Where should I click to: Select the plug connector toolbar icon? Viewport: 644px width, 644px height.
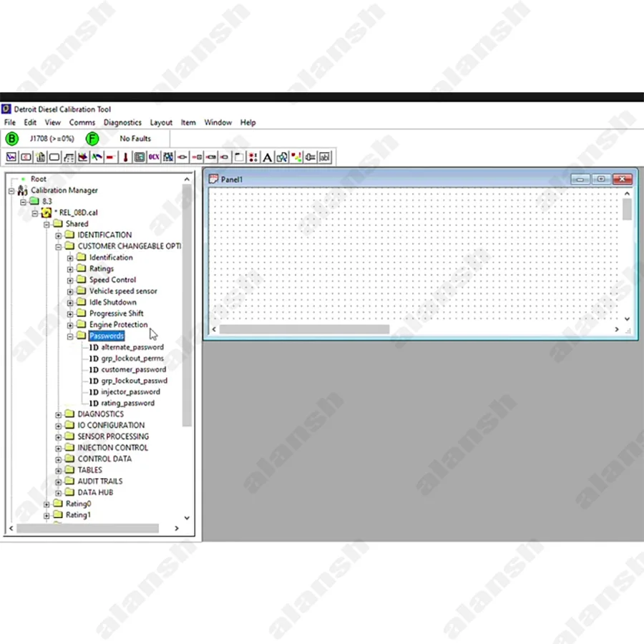[311, 157]
